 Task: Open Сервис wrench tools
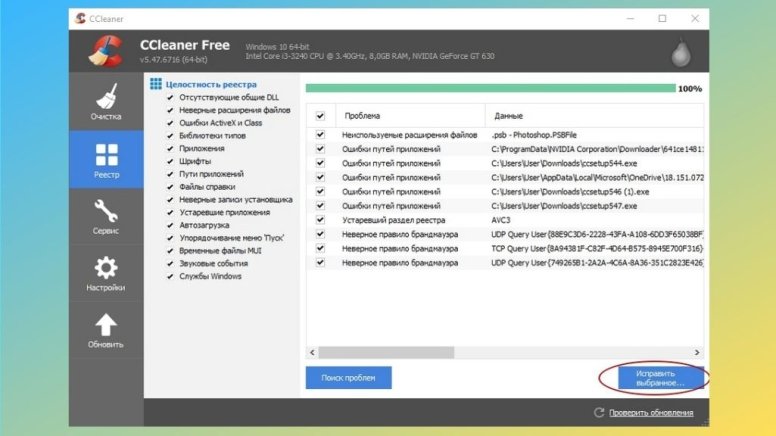click(x=106, y=216)
